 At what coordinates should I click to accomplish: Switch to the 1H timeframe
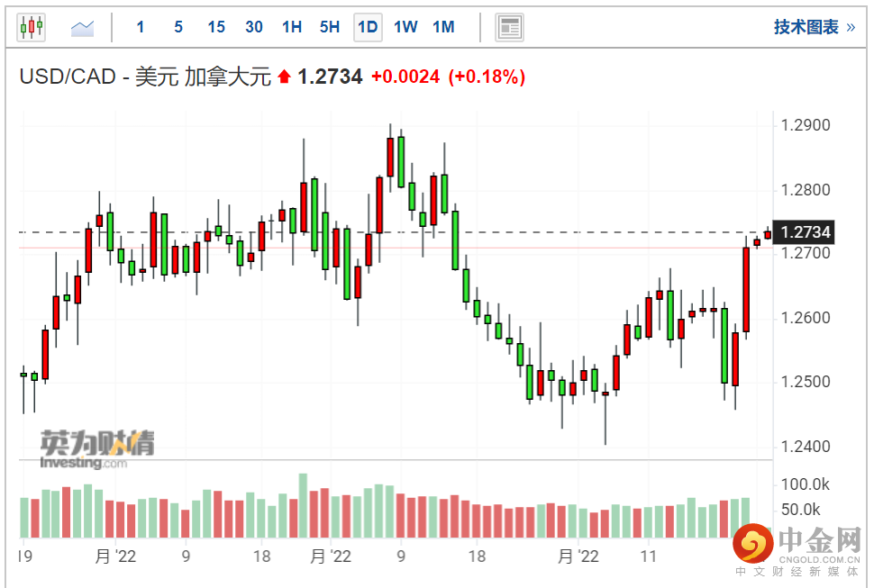tap(292, 27)
